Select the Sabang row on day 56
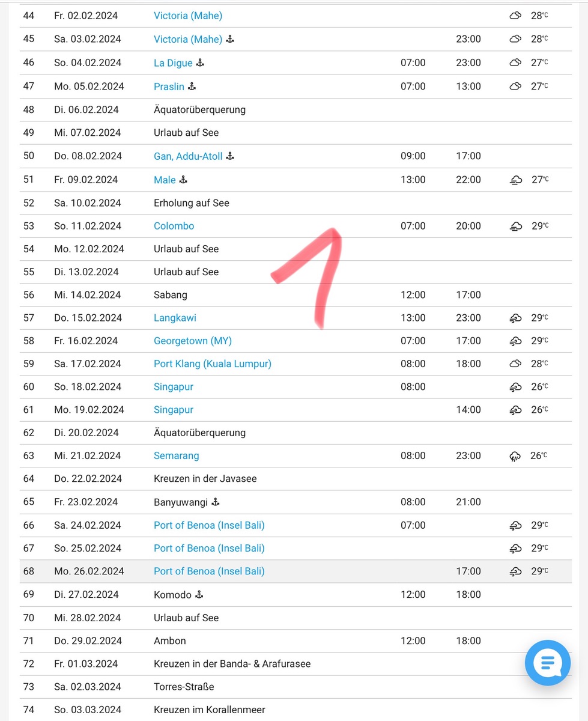The height and width of the screenshot is (721, 588). pyautogui.click(x=171, y=295)
